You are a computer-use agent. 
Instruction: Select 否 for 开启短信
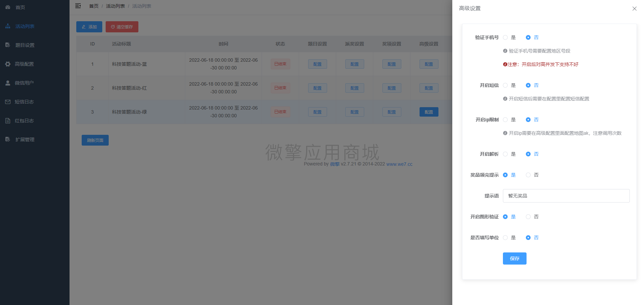[528, 85]
